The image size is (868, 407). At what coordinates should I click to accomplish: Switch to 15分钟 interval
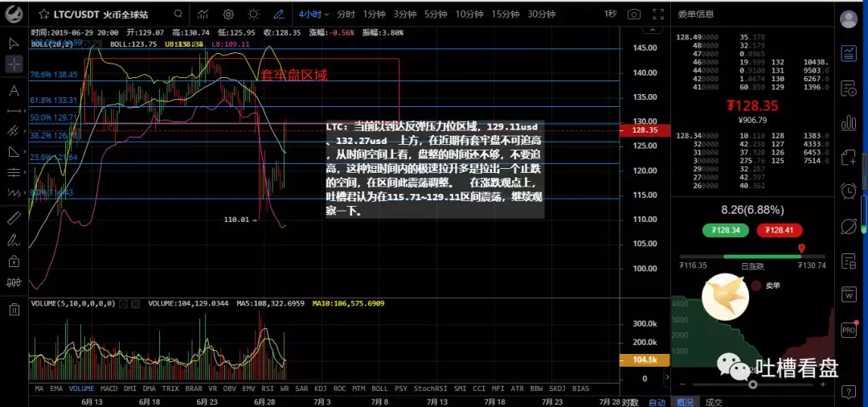click(x=506, y=14)
